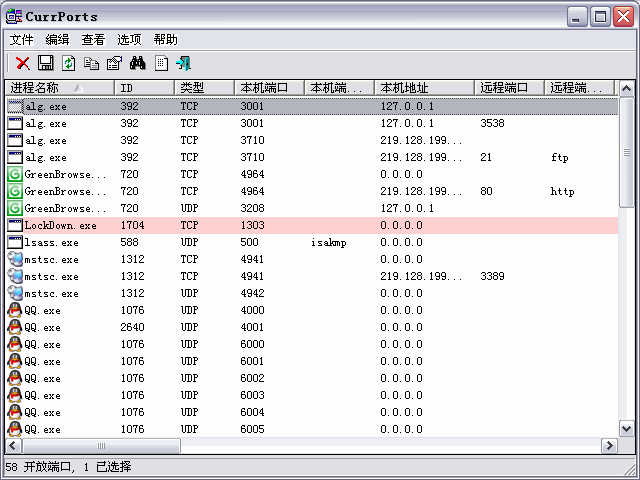Click the LockDown.exe row icon
Image resolution: width=640 pixels, height=480 pixels.
pos(15,225)
